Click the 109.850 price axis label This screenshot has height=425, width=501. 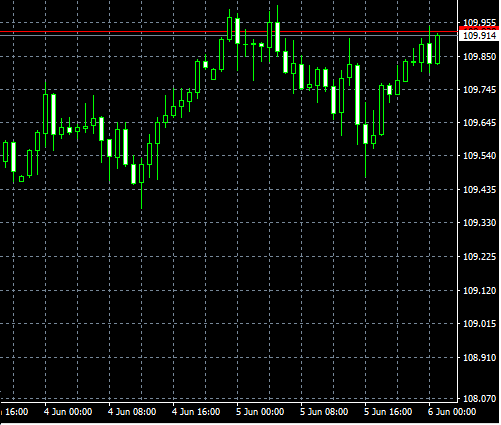coord(480,57)
